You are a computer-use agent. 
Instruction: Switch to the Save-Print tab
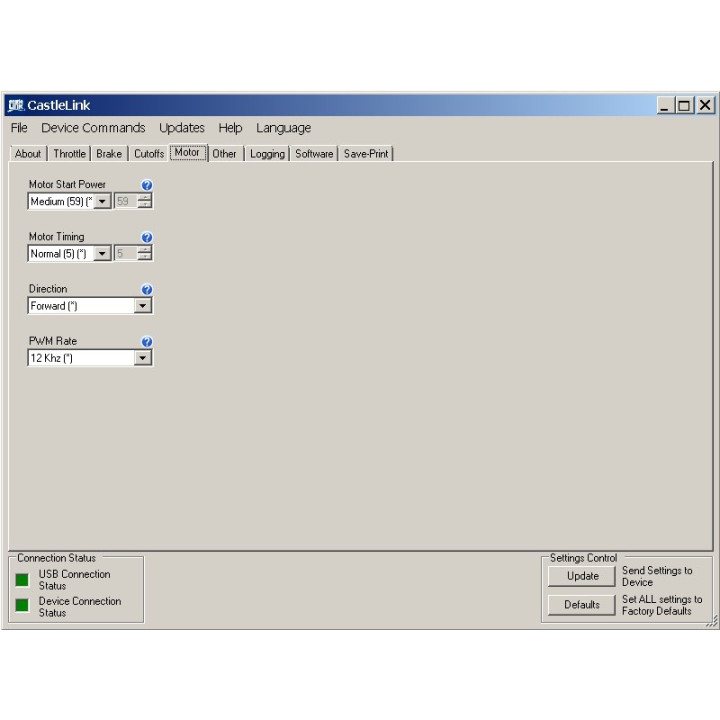tap(366, 154)
